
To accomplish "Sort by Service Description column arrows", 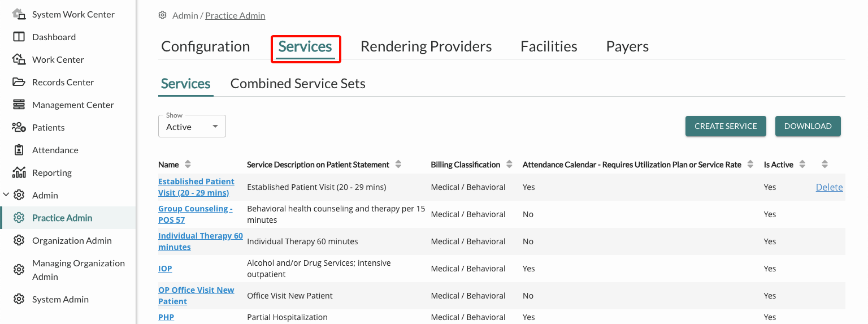I will 398,165.
